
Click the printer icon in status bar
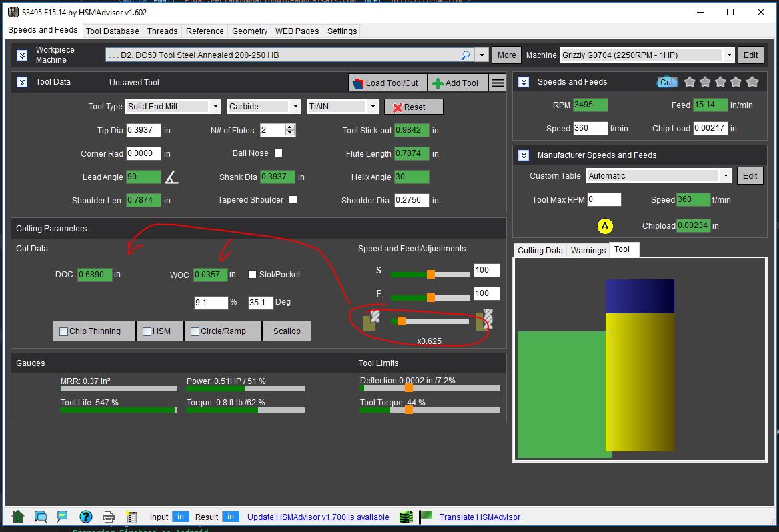click(109, 517)
